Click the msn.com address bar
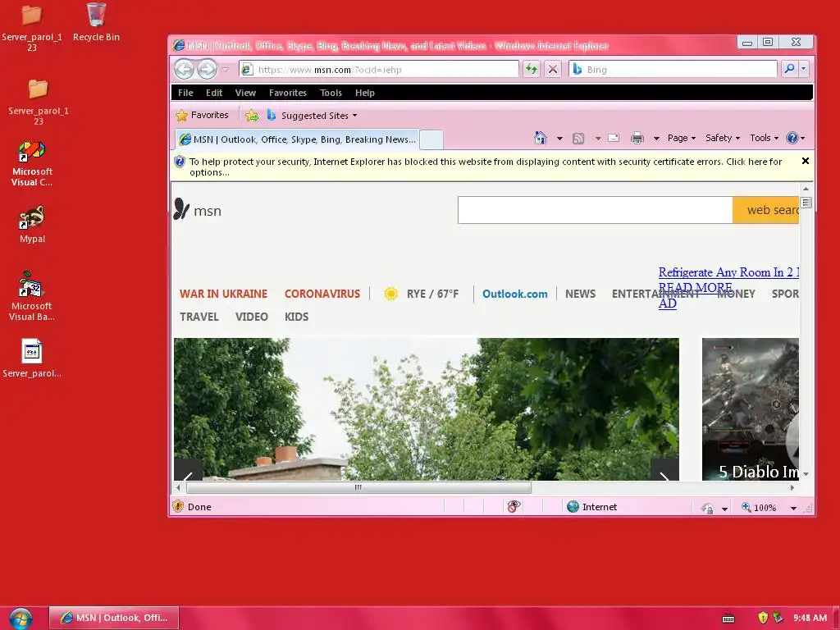This screenshot has height=630, width=840. [x=379, y=70]
